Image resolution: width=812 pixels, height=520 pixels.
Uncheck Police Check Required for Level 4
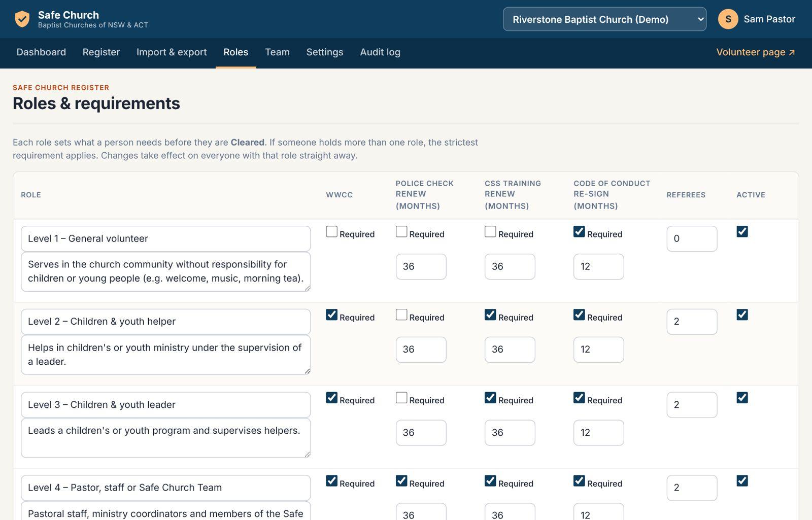pos(401,481)
